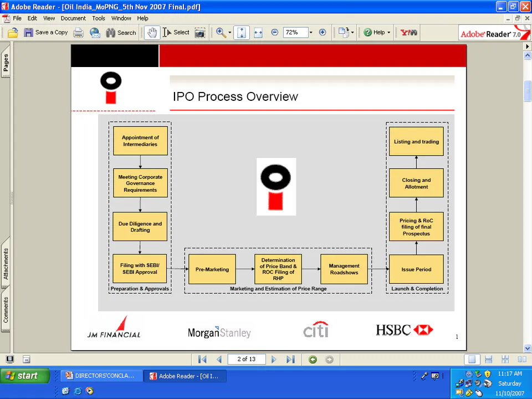Activate the Select text tool
Viewport: 532px width, 399px height.
(176, 33)
